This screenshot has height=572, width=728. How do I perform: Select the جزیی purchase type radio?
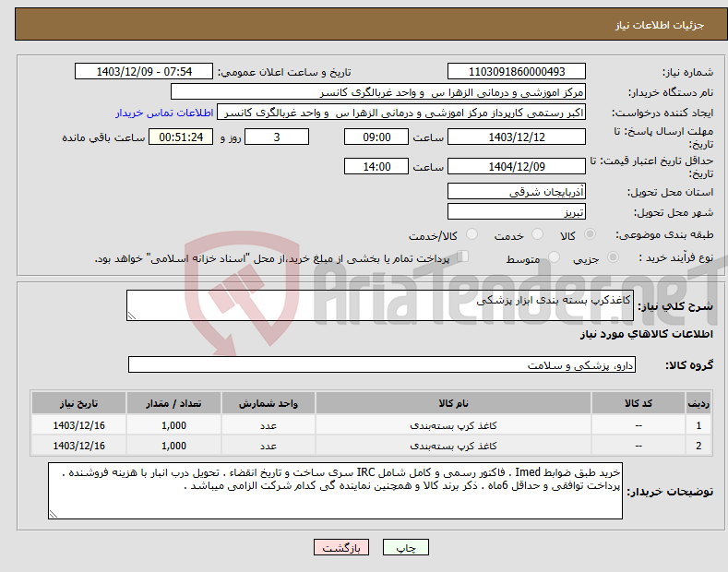(x=613, y=256)
